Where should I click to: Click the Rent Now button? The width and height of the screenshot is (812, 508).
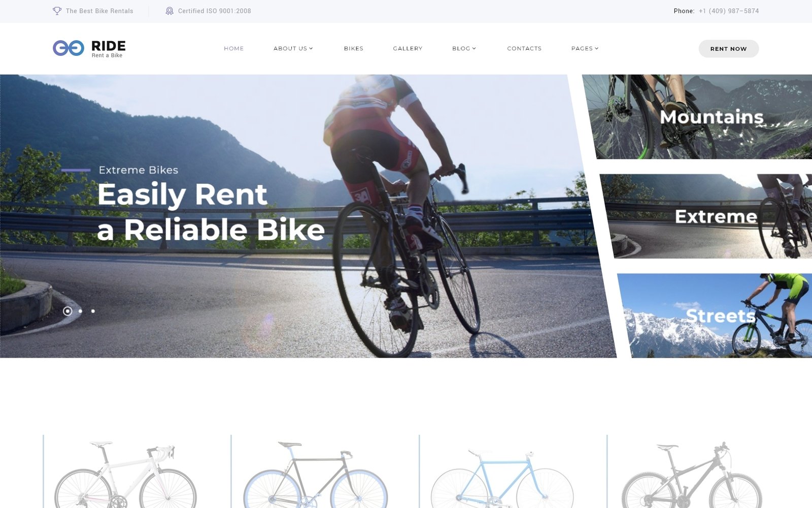point(728,49)
